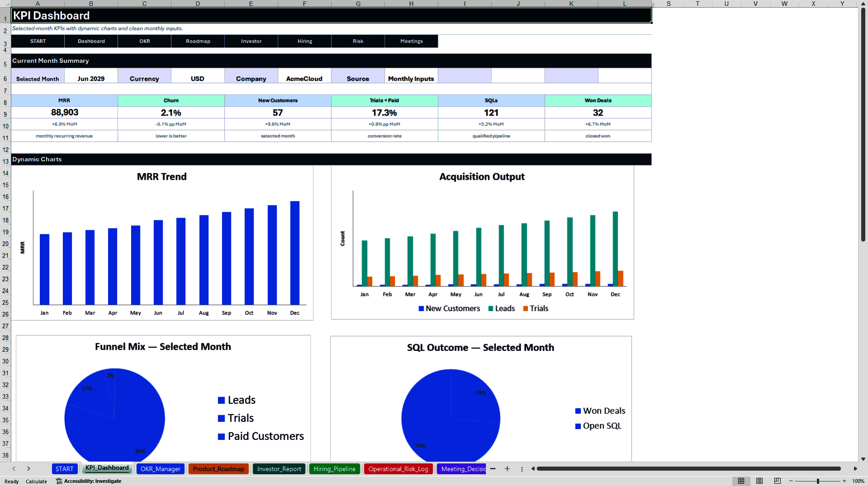This screenshot has width=868, height=486.
Task: Select the MRR Trend chart title
Action: 162,177
